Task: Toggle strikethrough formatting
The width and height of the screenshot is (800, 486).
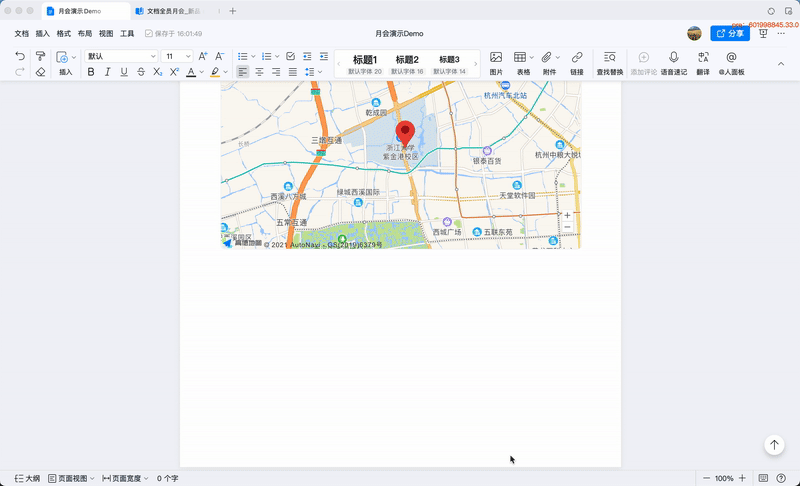Action: pyautogui.click(x=141, y=72)
